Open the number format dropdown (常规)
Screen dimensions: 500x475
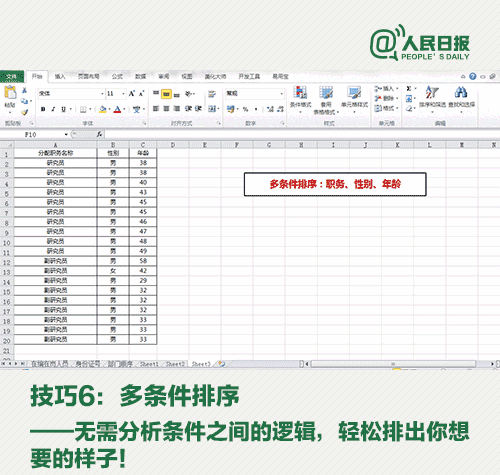click(x=282, y=94)
